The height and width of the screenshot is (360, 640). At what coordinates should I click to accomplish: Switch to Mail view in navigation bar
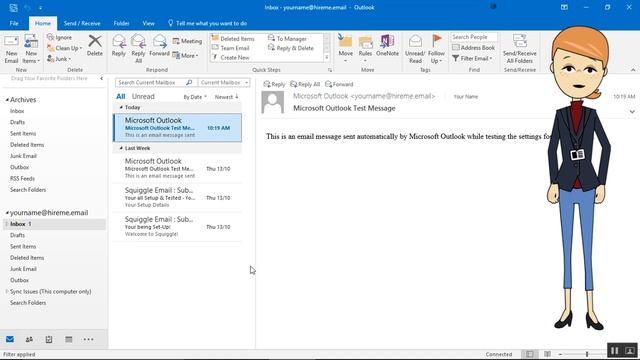[x=10, y=339]
